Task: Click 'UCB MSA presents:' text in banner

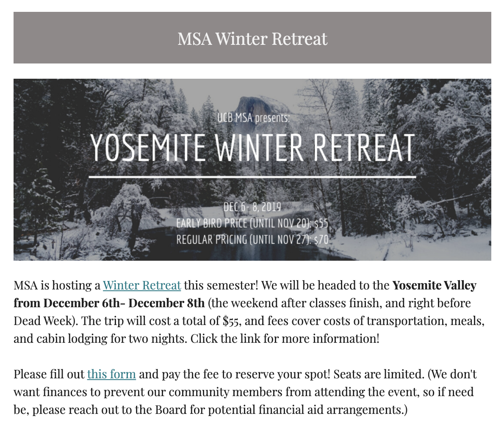Action: (253, 117)
